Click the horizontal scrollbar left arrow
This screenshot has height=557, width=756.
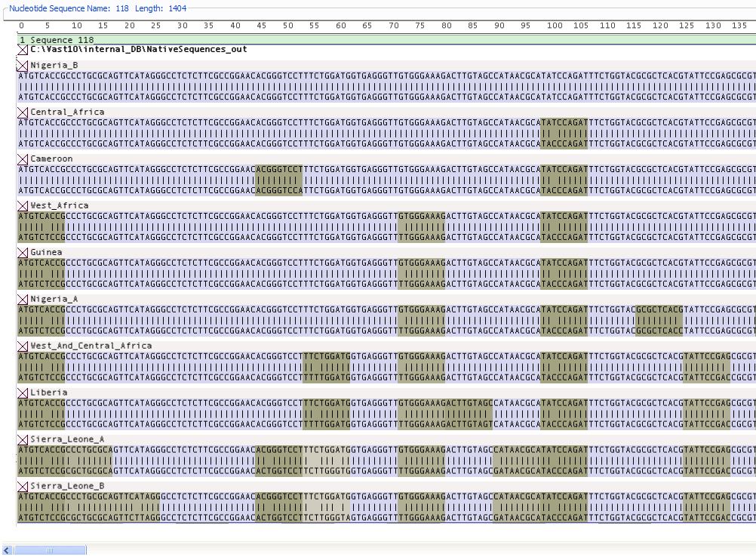7,550
